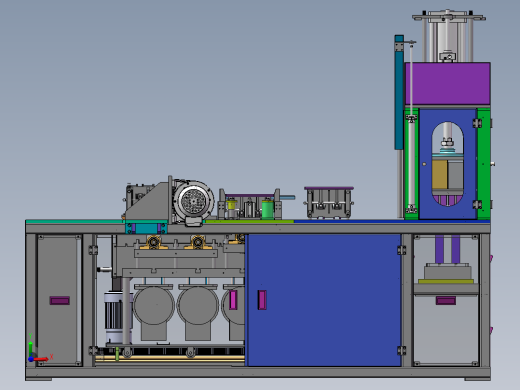
Task: Click the green Y axis arrow of triad
Action: [x=31, y=348]
